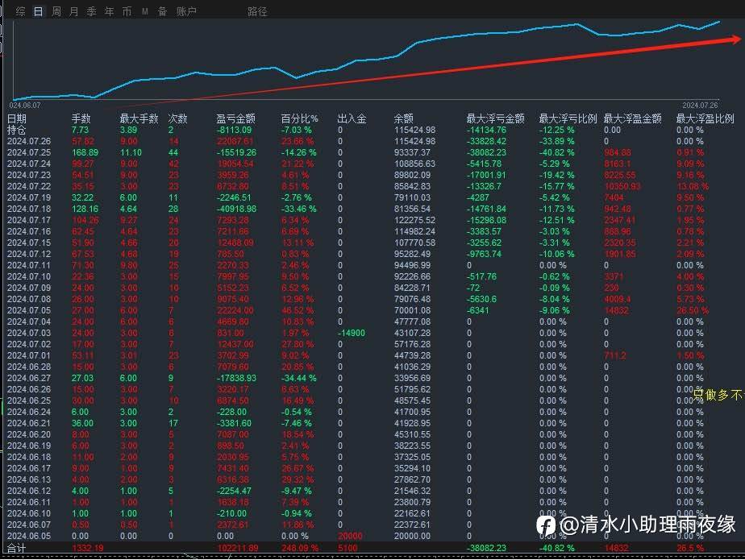The image size is (745, 560).
Task: Click the -33828.42 floating loss value
Action: (x=486, y=141)
